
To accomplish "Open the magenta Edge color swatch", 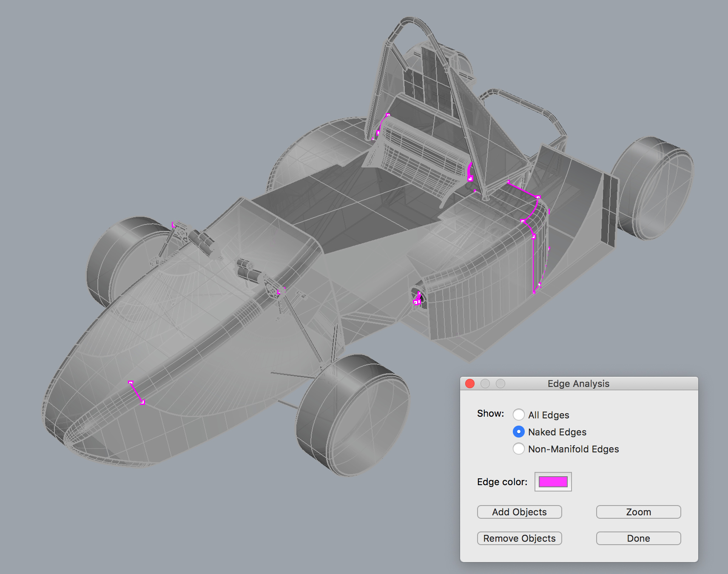I will tap(553, 482).
